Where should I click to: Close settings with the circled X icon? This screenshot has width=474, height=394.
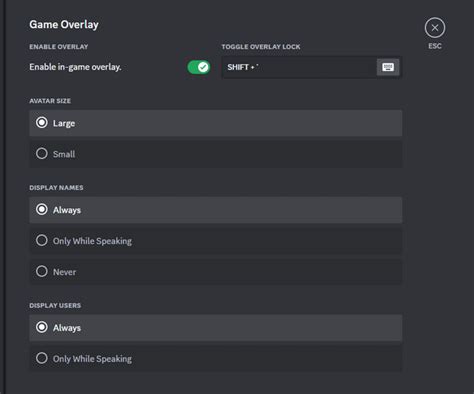coord(435,28)
